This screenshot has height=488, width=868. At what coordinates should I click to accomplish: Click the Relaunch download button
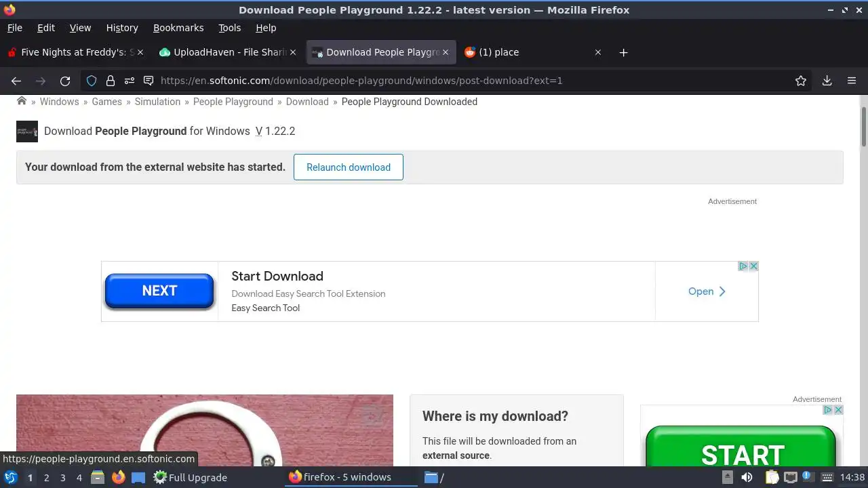coord(349,167)
